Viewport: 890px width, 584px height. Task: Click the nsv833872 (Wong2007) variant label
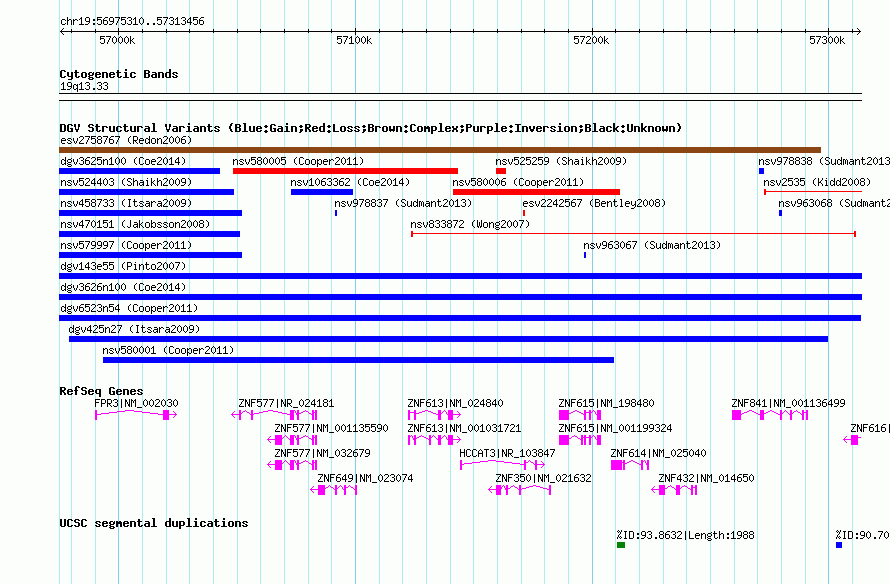coord(470,224)
